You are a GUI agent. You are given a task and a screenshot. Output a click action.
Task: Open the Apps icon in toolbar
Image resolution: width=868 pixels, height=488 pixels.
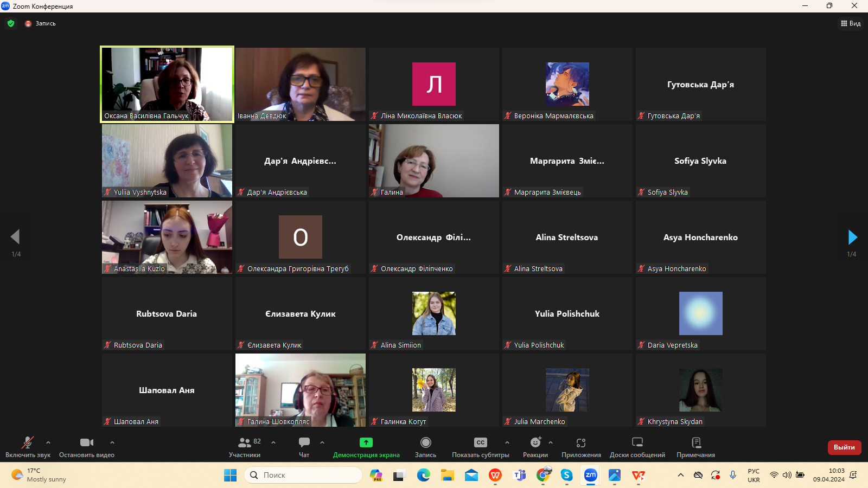pyautogui.click(x=581, y=442)
